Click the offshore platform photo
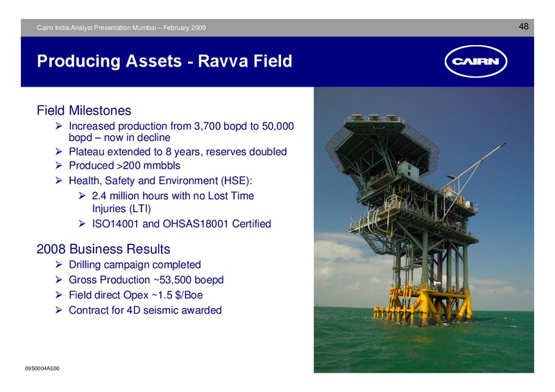This screenshot has height=392, width=555. pyautogui.click(x=424, y=230)
